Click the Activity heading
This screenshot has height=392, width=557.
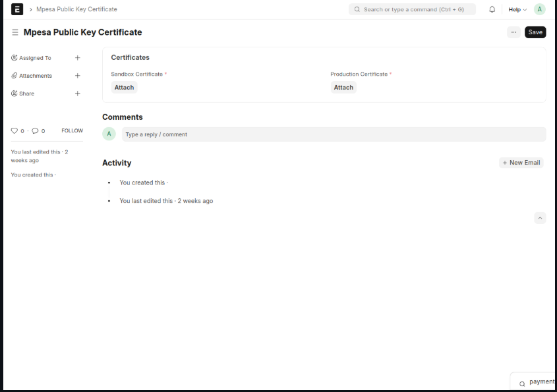(117, 163)
